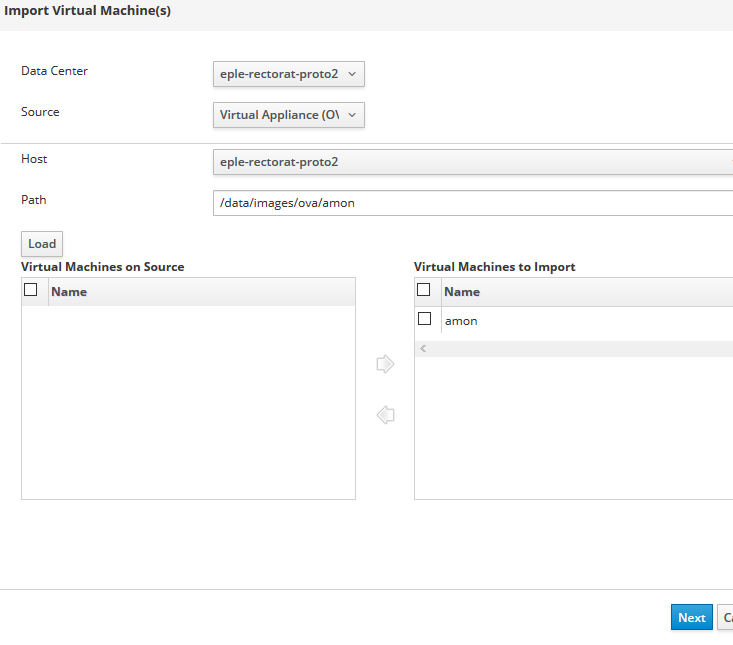Toggle select-all checkbox in Virtual Machines to Import
The image size is (733, 645).
pyautogui.click(x=424, y=290)
